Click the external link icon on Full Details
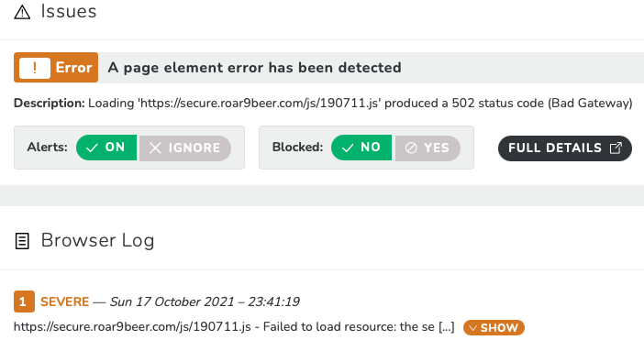Viewport: 644px width, 351px height. 616,148
